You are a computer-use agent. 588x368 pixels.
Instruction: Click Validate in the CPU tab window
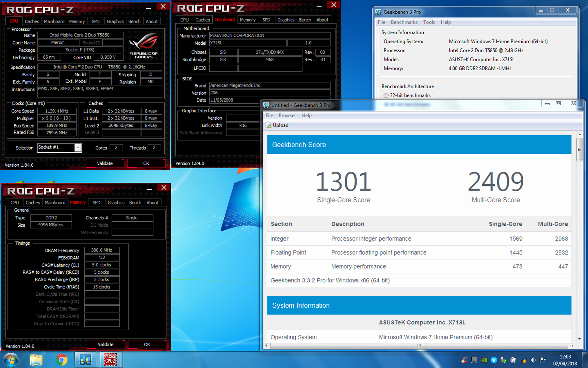tap(105, 164)
